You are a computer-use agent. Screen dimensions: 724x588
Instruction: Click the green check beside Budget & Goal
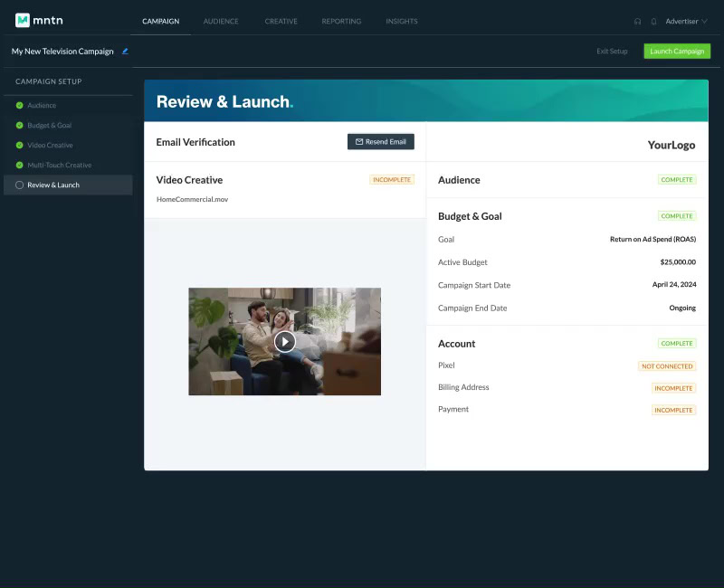pyautogui.click(x=19, y=126)
